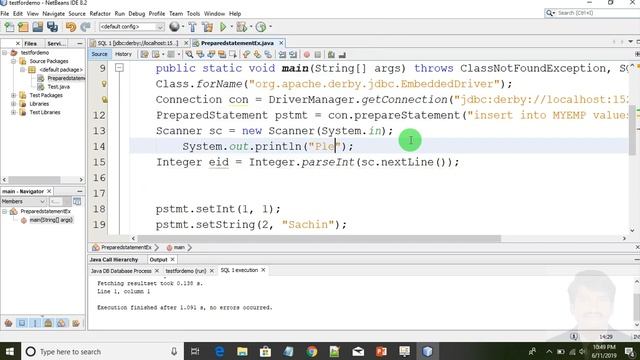Open the Debug menu

point(137,13)
